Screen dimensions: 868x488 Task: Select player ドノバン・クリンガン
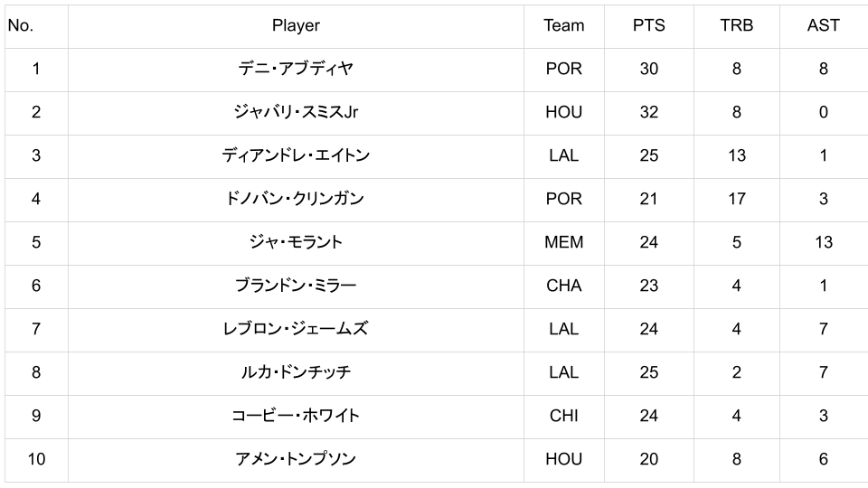[296, 200]
